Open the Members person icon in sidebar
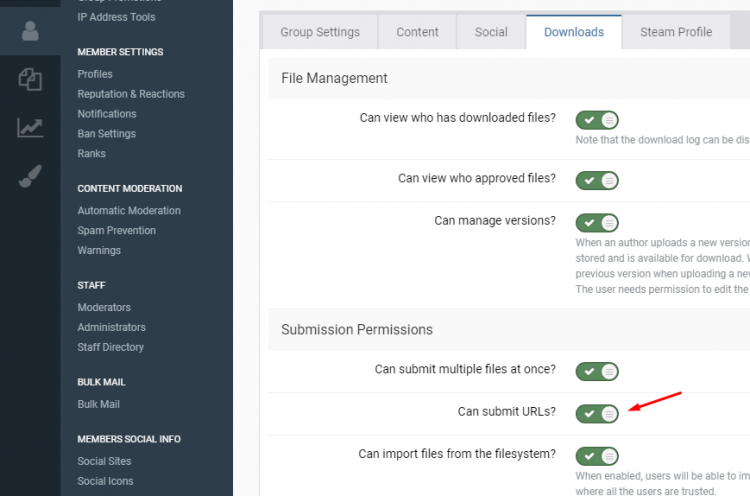 [x=30, y=31]
